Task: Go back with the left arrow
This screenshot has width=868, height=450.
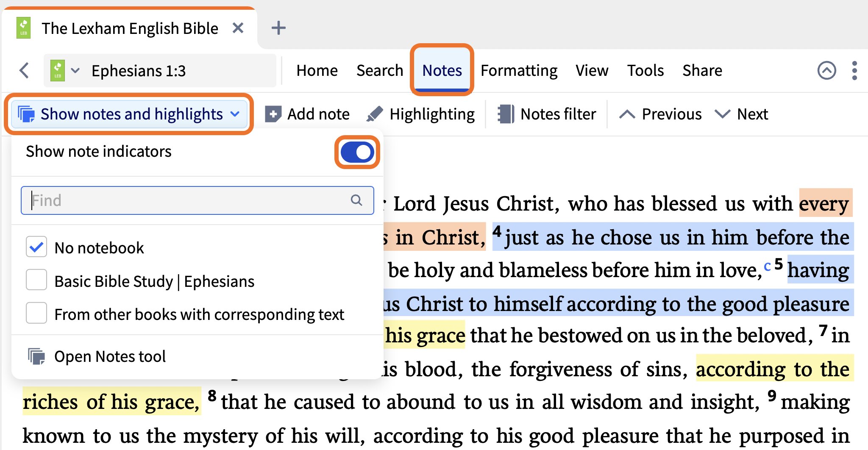Action: (25, 70)
